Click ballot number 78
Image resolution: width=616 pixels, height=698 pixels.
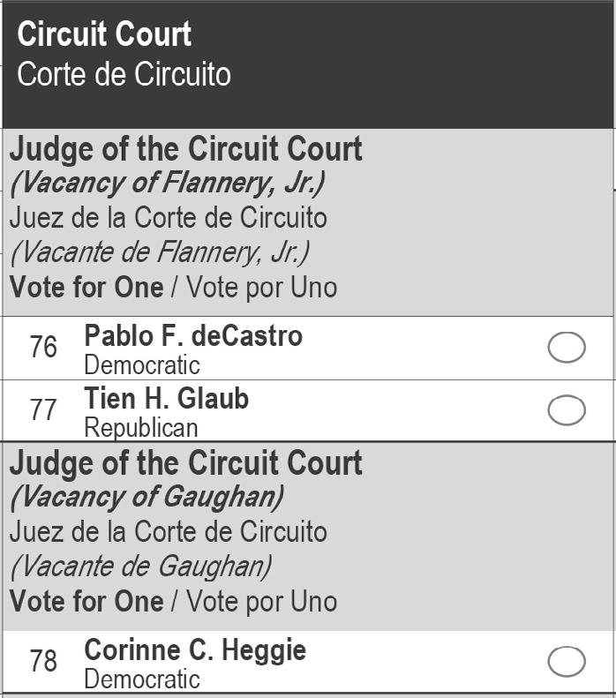pyautogui.click(x=43, y=662)
